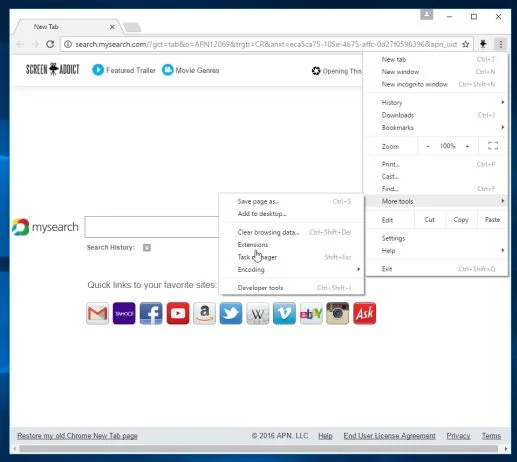Open Task manager from submenu
Viewport: 517px width, 462px height.
click(x=292, y=257)
